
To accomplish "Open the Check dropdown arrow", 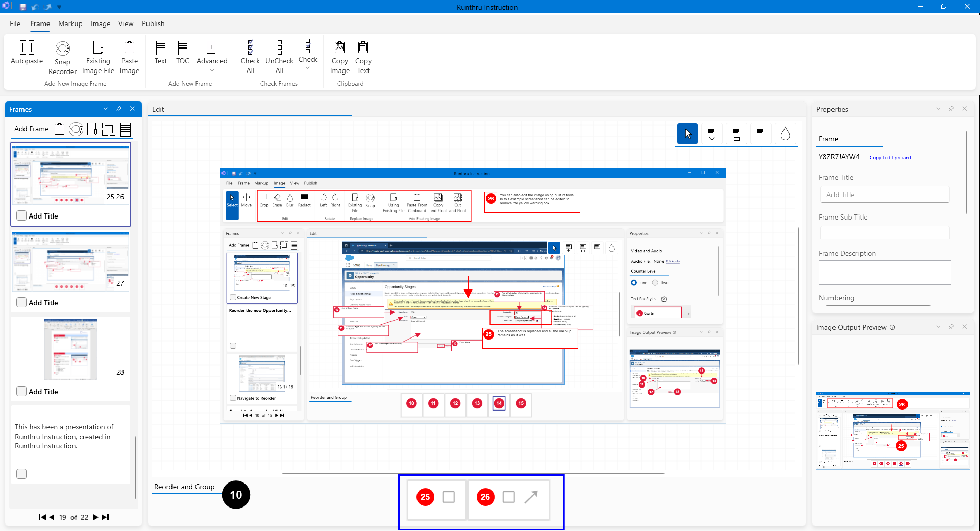I will (x=308, y=68).
